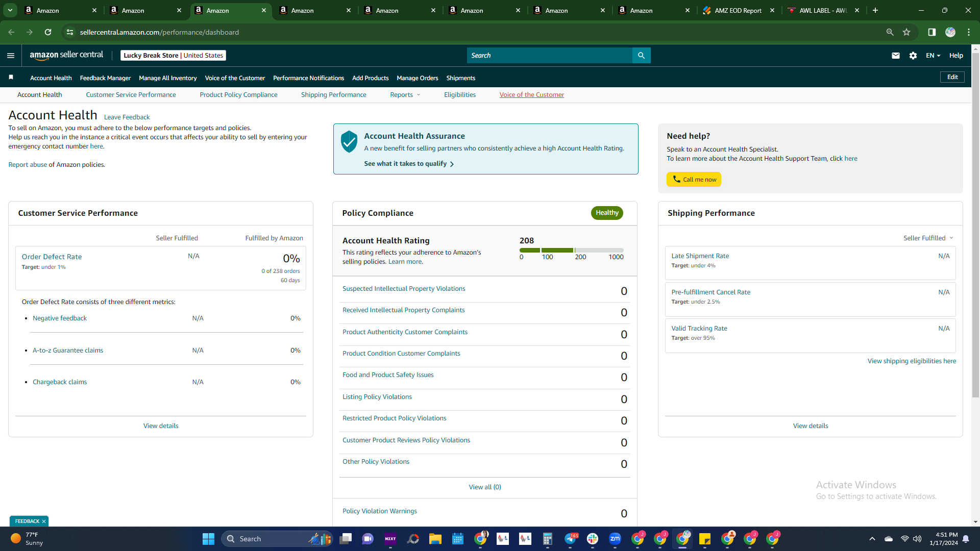Image resolution: width=980 pixels, height=551 pixels.
Task: Switch to AWL LABEL browser tab
Action: [x=822, y=10]
